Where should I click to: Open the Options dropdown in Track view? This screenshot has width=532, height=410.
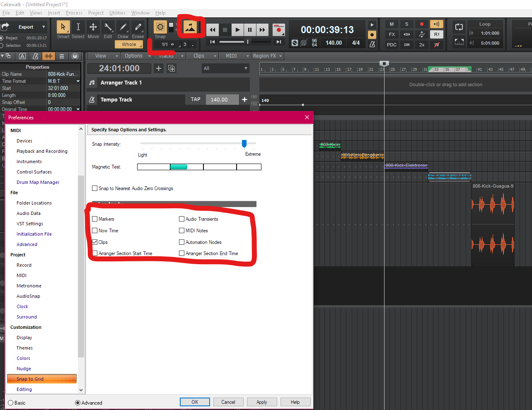136,56
